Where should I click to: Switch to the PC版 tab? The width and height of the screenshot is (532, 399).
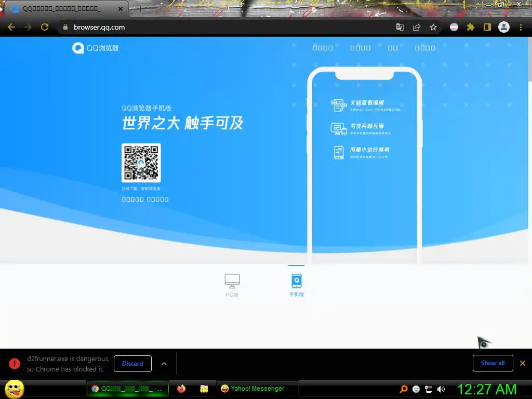point(232,286)
